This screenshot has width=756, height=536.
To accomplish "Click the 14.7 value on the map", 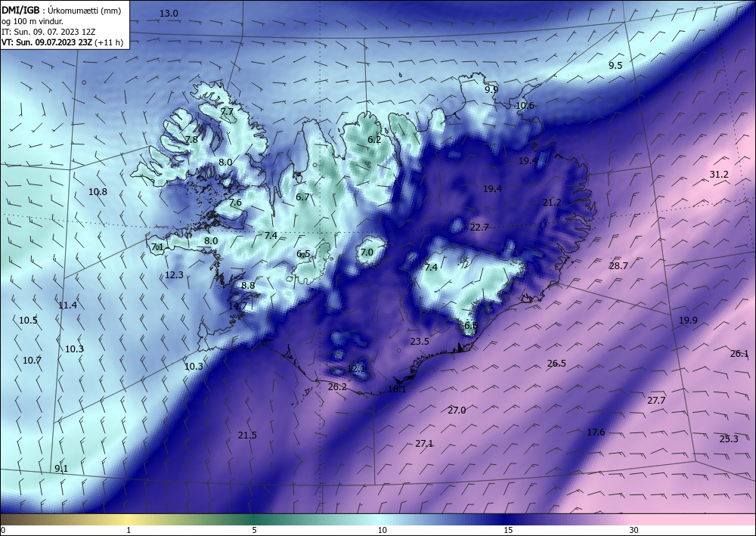I will [x=237, y=306].
